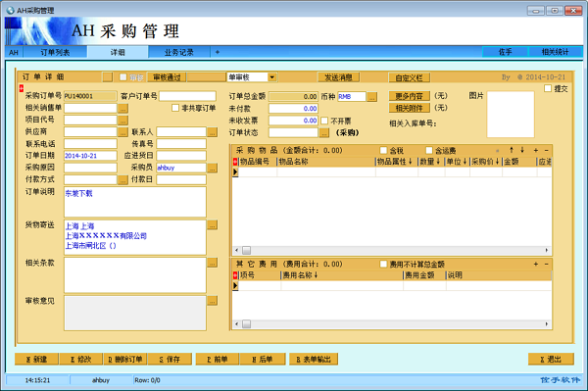Open the order status selector button
588x391 pixels.
point(324,132)
